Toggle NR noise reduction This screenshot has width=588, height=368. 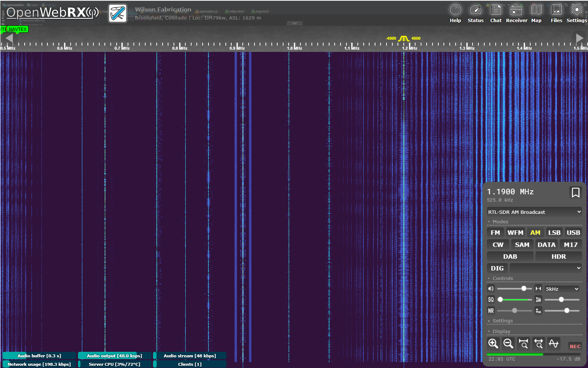pos(491,311)
